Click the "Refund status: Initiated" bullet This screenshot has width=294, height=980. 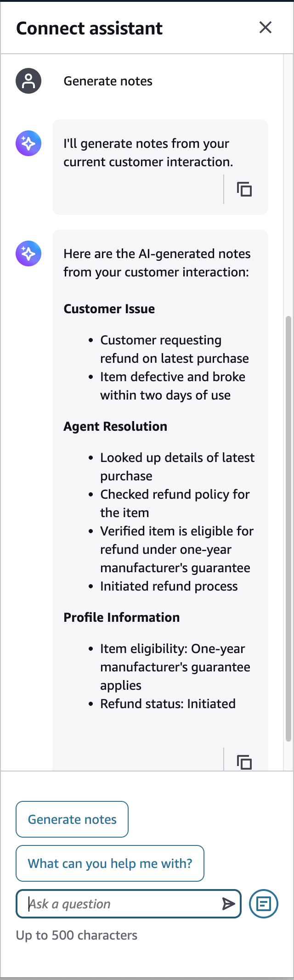tap(168, 704)
